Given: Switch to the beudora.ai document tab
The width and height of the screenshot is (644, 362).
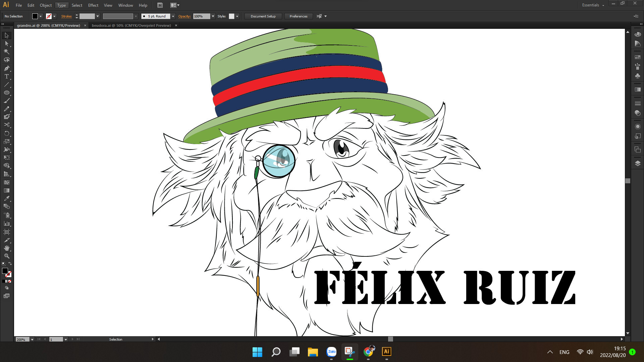Looking at the screenshot, I should coord(131,25).
